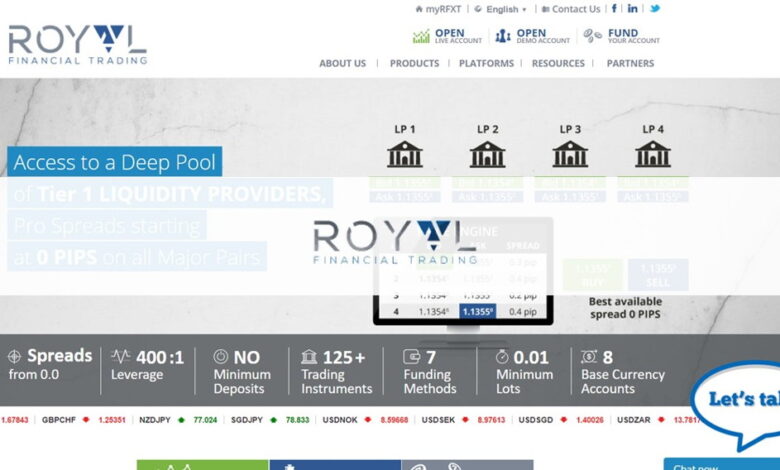Click the Minimum Deposits circle icon
Viewport: 780px width, 470px height.
coord(221,356)
